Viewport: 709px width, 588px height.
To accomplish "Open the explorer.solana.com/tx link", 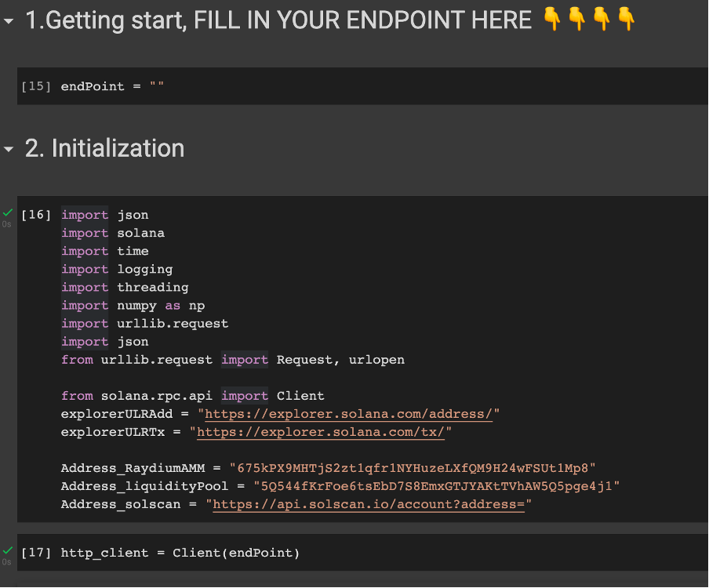I will point(321,432).
